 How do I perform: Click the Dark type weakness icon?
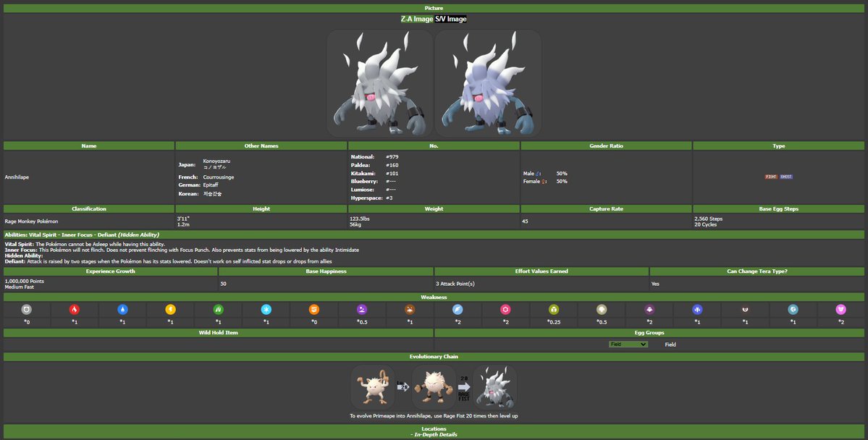click(x=745, y=310)
